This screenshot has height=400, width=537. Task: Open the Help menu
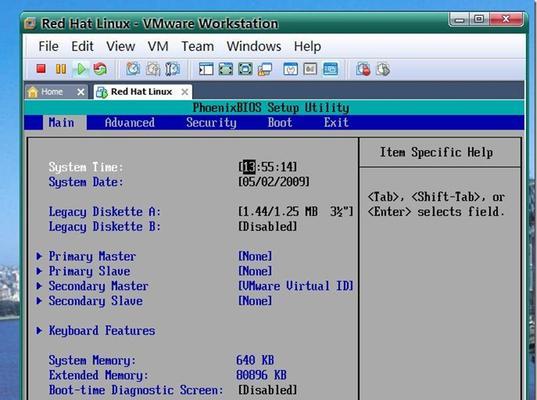click(x=308, y=47)
